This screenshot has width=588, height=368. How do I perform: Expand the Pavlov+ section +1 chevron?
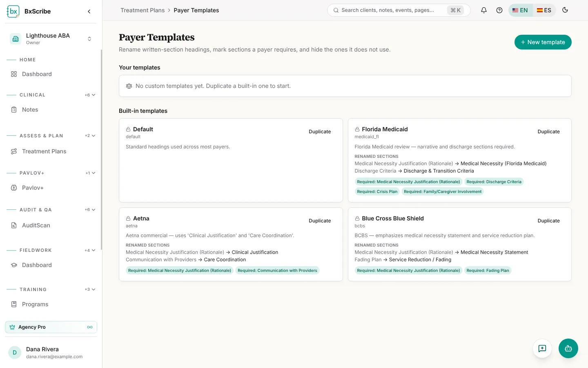point(91,173)
